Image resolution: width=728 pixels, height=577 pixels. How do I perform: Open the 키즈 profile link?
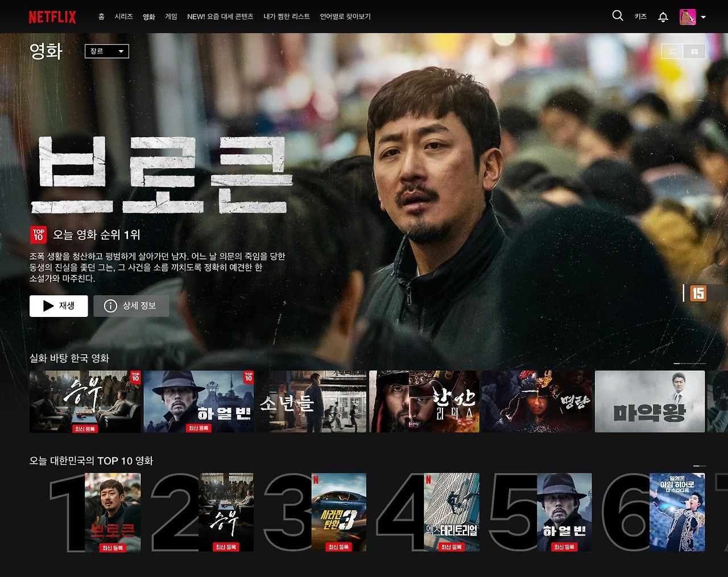click(x=640, y=17)
